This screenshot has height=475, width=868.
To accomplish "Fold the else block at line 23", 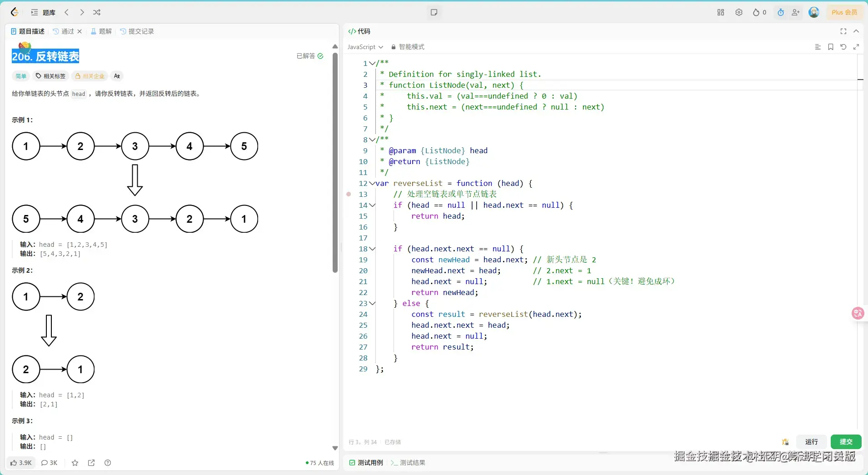I will click(x=372, y=303).
